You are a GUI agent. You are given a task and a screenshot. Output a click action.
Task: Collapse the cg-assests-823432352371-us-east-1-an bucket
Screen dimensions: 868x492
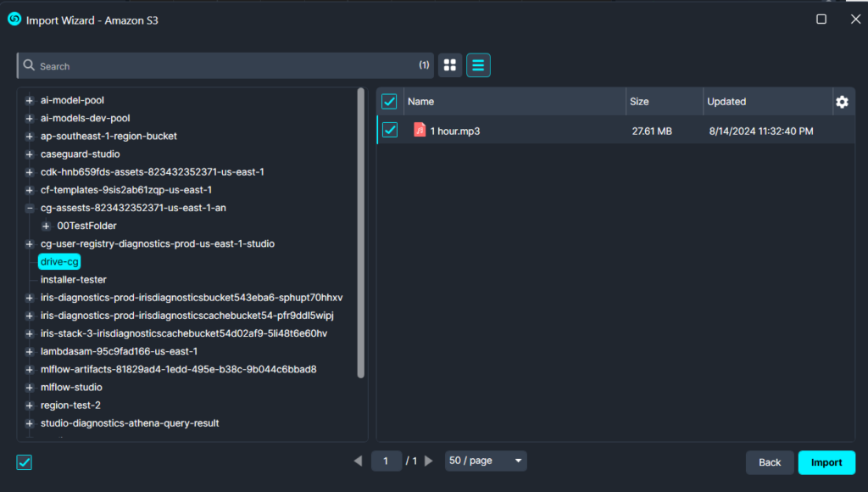[x=30, y=209]
